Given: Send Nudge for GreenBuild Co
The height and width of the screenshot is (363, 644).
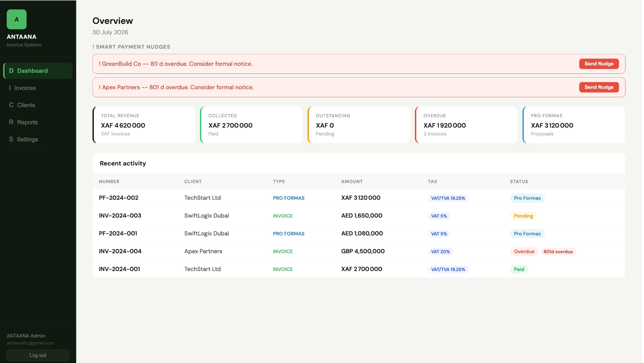Looking at the screenshot, I should [x=599, y=64].
